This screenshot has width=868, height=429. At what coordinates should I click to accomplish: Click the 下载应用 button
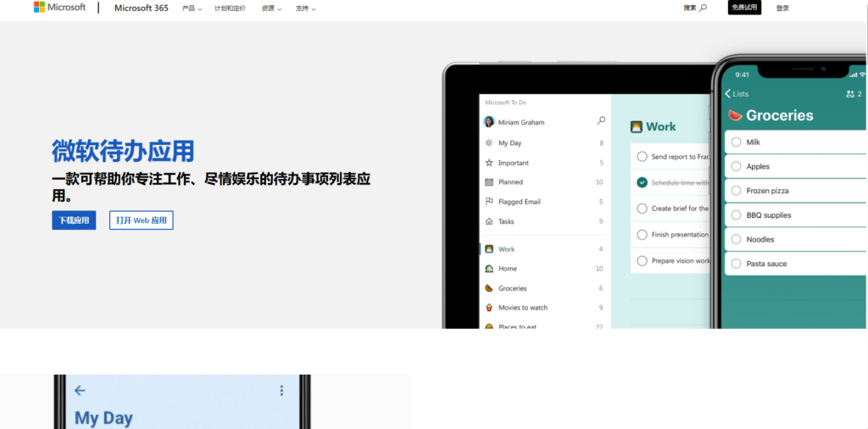coord(74,220)
